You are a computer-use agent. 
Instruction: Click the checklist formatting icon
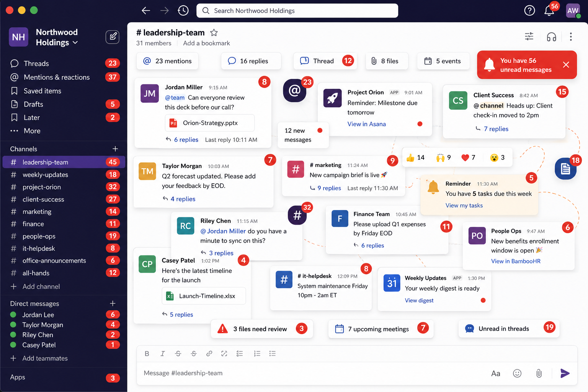(240, 354)
